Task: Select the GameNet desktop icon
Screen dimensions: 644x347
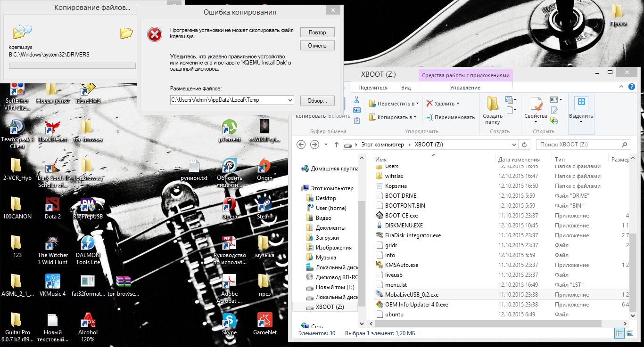Action: click(265, 324)
